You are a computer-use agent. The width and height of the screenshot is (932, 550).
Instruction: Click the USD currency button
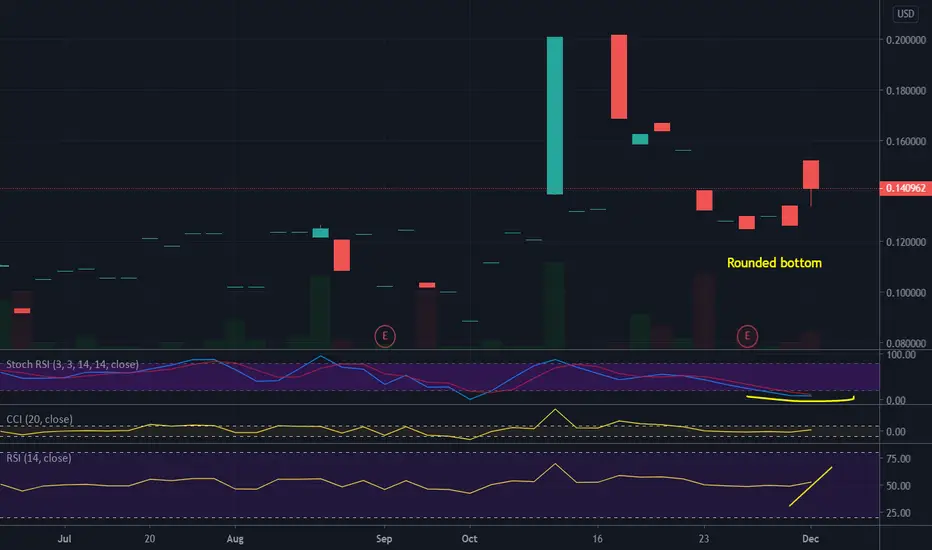[x=905, y=14]
